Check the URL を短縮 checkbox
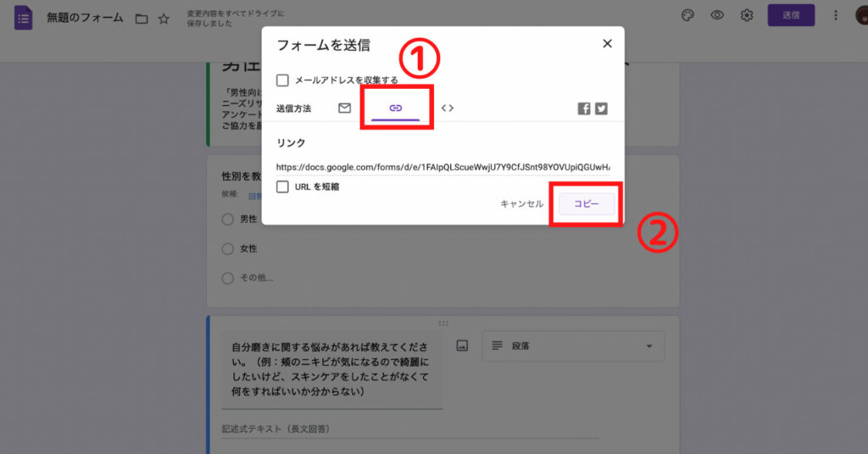The width and height of the screenshot is (868, 454). 283,186
